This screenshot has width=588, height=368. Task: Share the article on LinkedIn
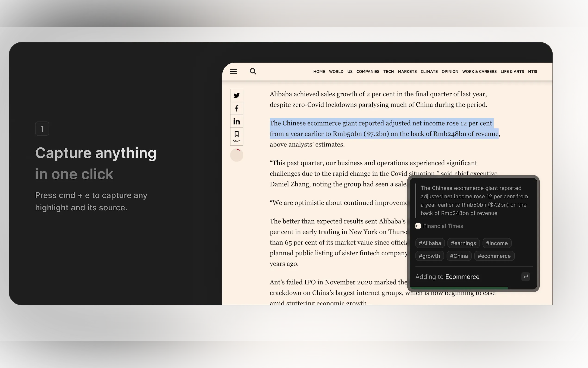click(237, 121)
